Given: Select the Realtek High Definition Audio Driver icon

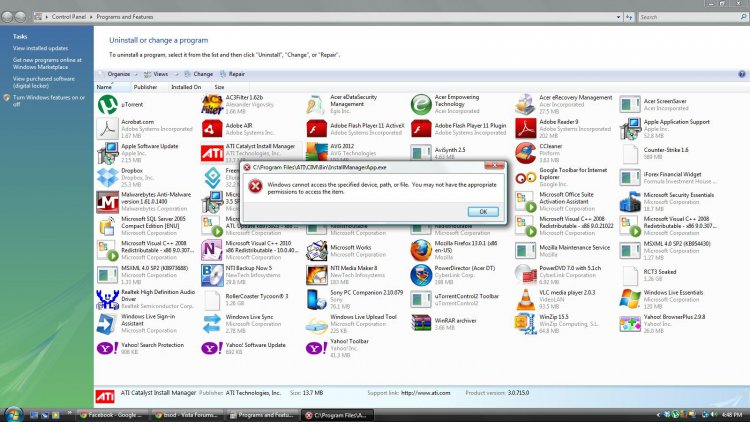Looking at the screenshot, I should click(108, 300).
